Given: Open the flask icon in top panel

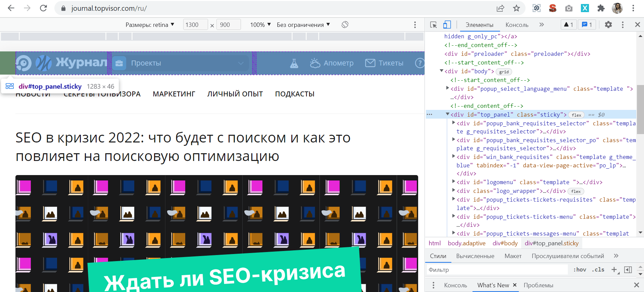Looking at the screenshot, I should tap(294, 63).
